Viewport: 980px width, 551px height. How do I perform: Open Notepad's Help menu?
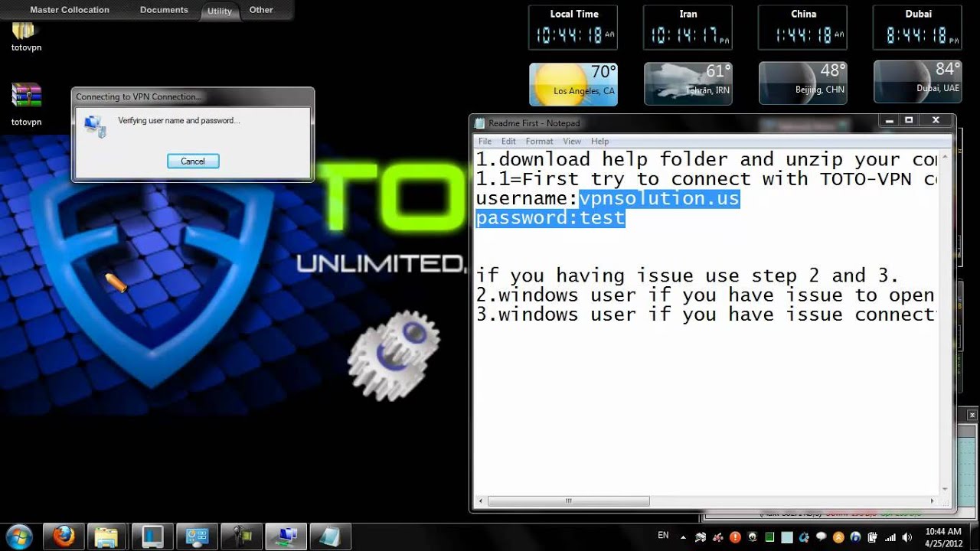coord(599,141)
